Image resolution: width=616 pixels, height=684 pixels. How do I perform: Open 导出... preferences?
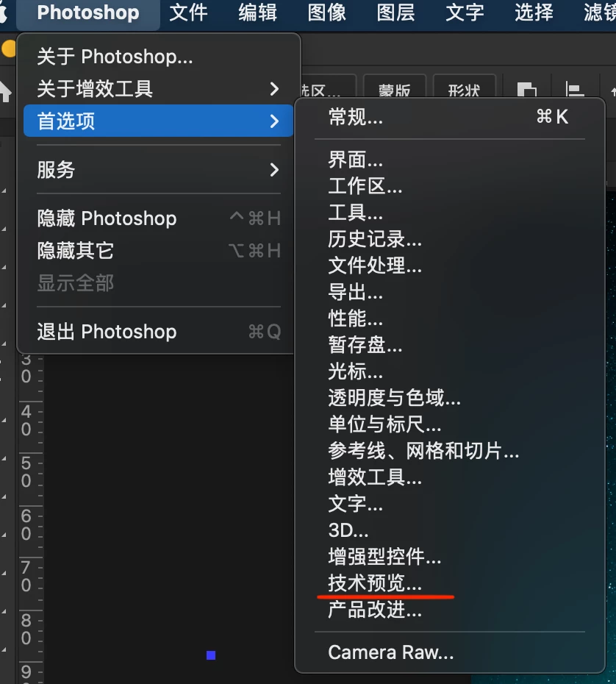point(449,292)
